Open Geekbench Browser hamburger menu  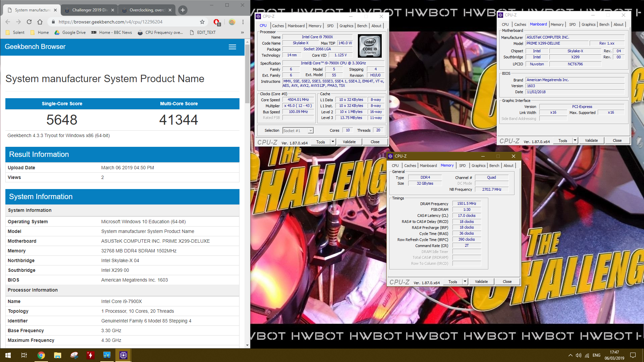point(232,47)
